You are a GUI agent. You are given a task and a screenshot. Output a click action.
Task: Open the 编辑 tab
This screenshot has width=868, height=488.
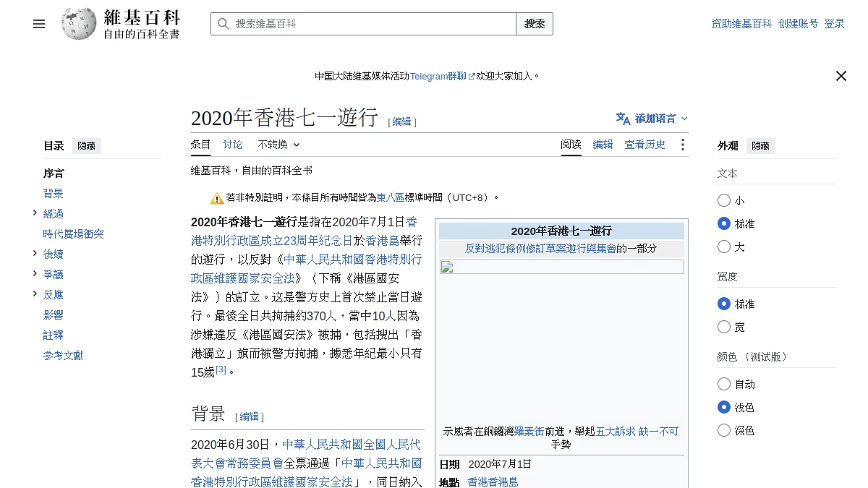(x=603, y=145)
